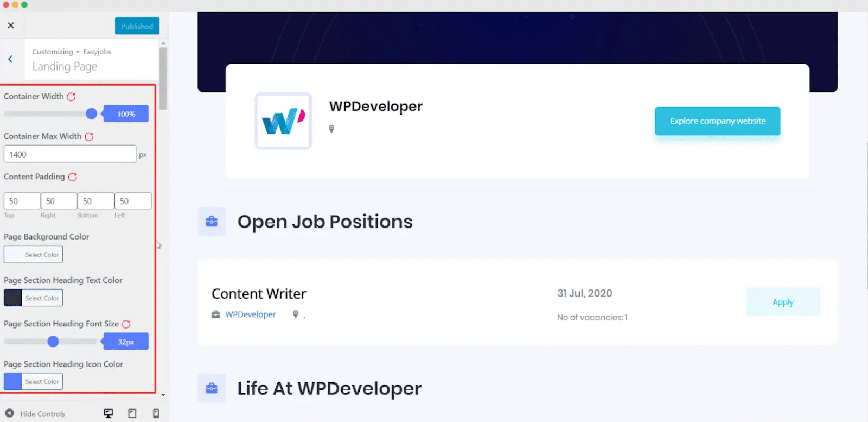Open Page Section Heading Icon Color picker
This screenshot has width=868, height=422.
[33, 381]
